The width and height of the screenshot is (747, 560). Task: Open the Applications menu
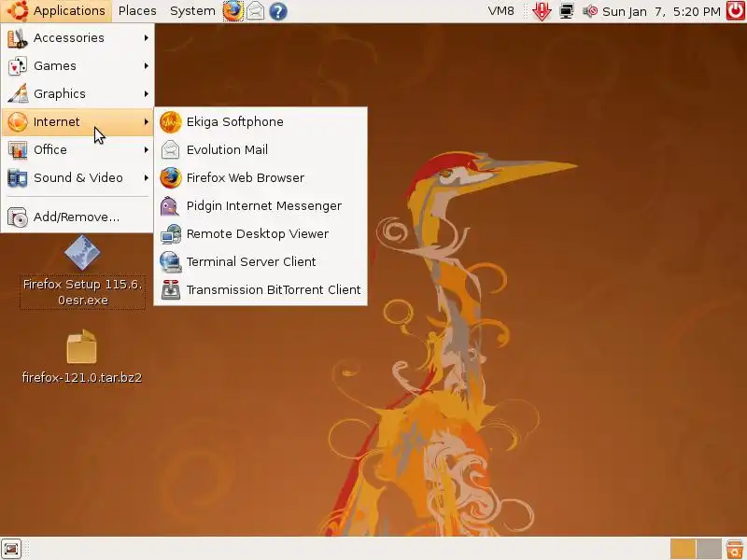pyautogui.click(x=56, y=11)
